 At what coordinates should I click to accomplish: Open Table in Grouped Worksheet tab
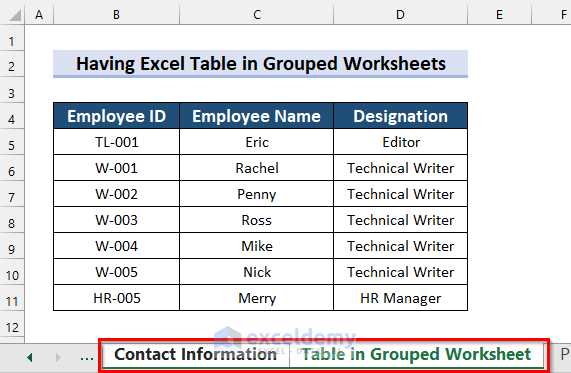(x=417, y=354)
